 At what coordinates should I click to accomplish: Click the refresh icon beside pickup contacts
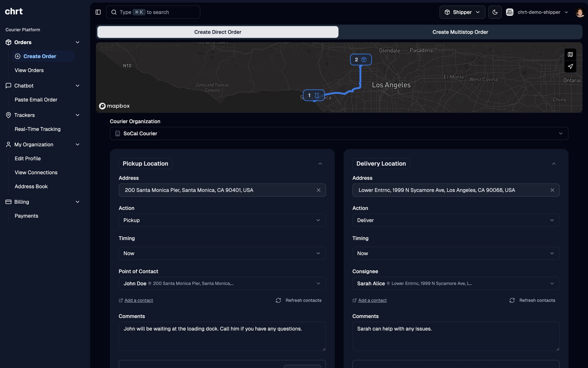278,300
